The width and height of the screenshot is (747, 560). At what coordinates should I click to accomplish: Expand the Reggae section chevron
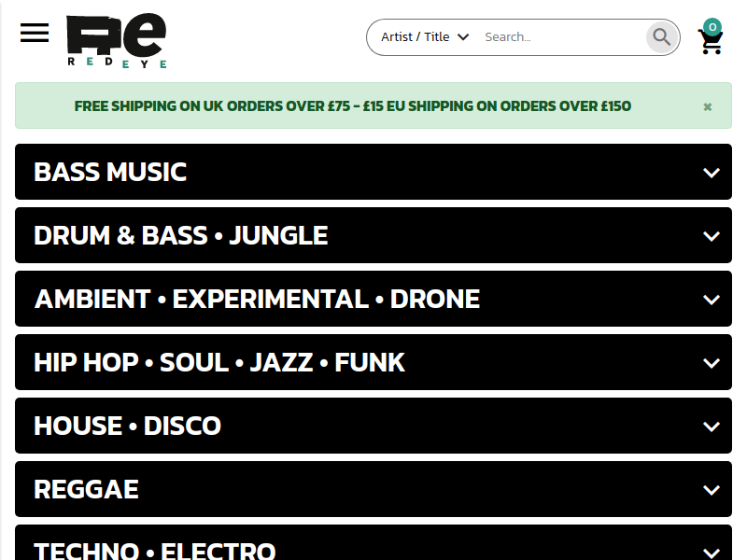[712, 489]
